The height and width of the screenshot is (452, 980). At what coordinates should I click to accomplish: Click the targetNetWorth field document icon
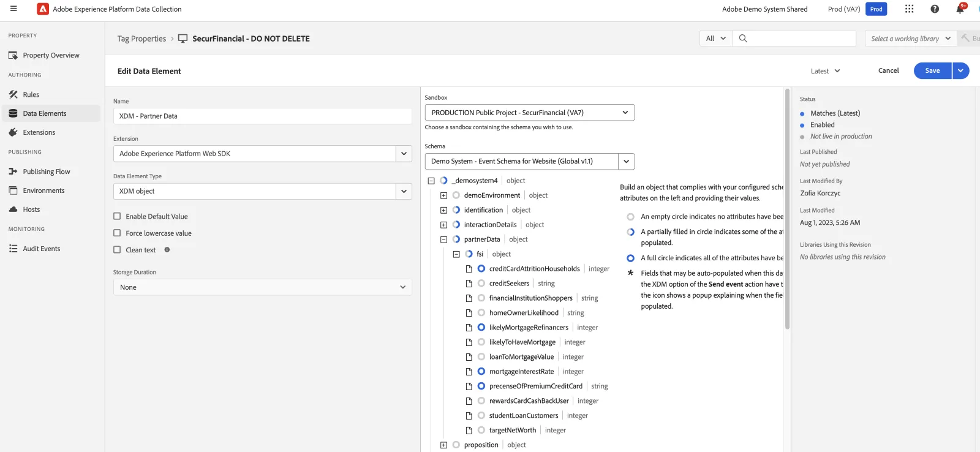point(469,431)
